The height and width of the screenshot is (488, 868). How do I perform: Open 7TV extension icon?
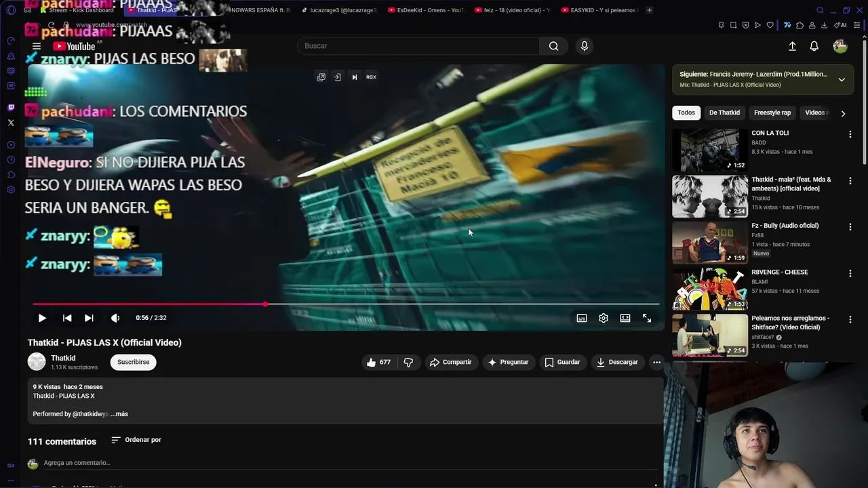tap(787, 25)
